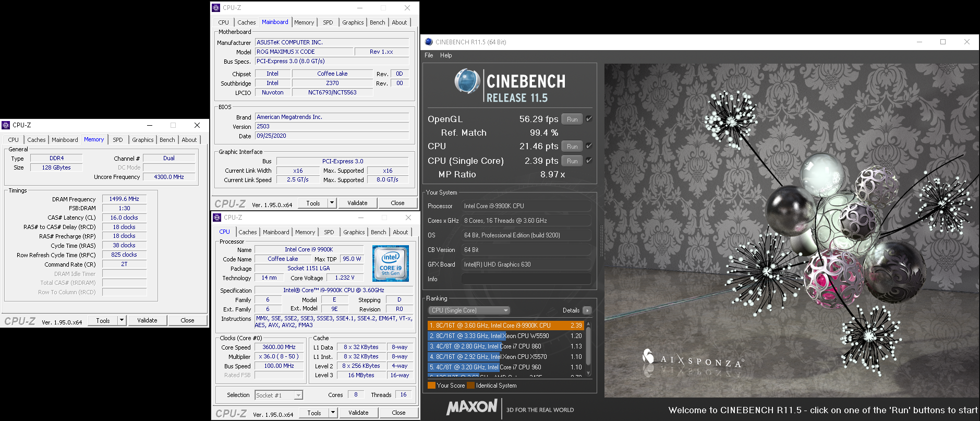Click BIOS version value 2503
This screenshot has height=421, width=980.
point(332,126)
